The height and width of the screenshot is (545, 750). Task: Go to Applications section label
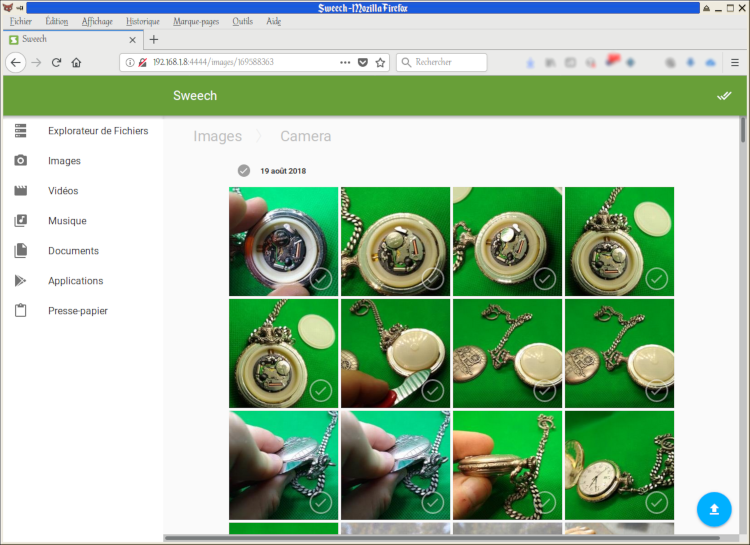click(x=76, y=280)
